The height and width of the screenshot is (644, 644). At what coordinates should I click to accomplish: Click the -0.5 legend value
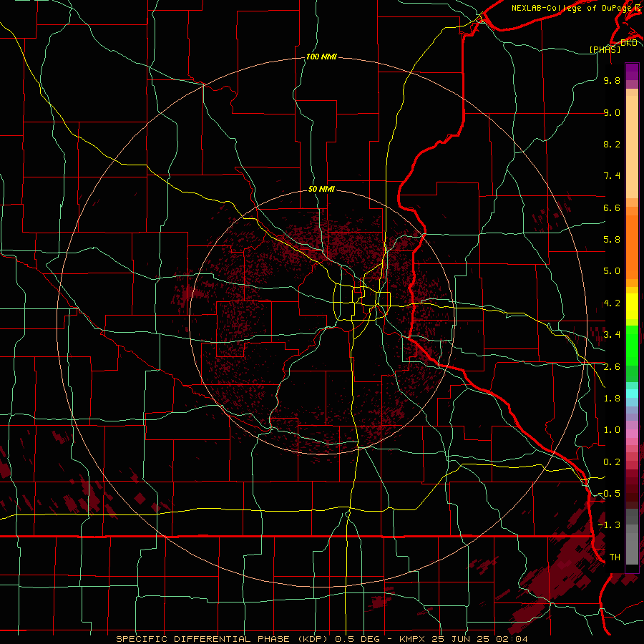pyautogui.click(x=609, y=494)
